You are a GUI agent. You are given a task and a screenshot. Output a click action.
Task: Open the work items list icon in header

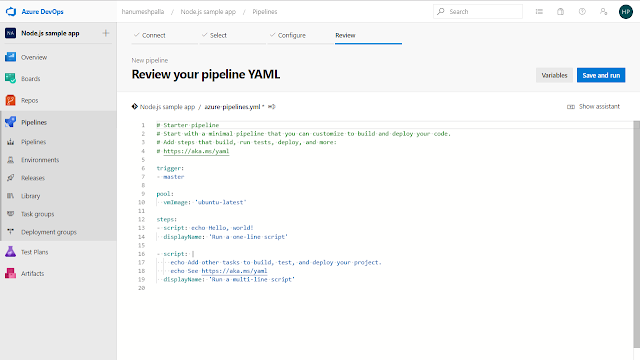(539, 11)
